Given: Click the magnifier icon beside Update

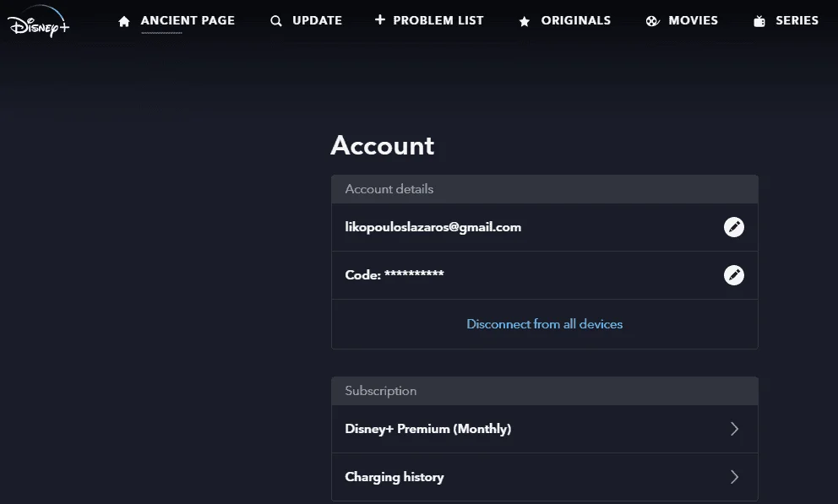Looking at the screenshot, I should pyautogui.click(x=275, y=21).
